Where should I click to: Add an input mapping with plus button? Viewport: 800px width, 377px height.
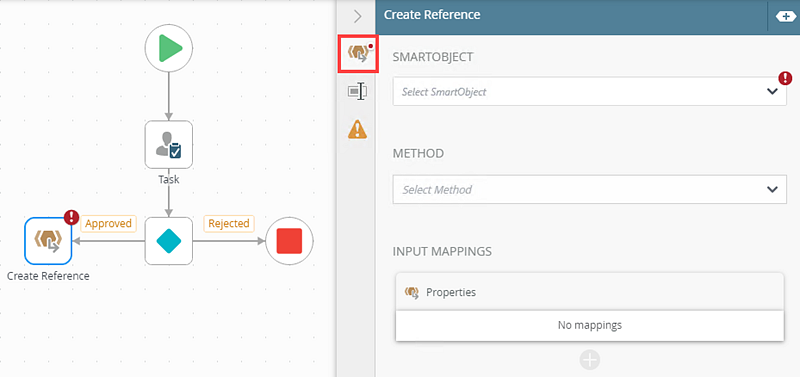point(590,360)
